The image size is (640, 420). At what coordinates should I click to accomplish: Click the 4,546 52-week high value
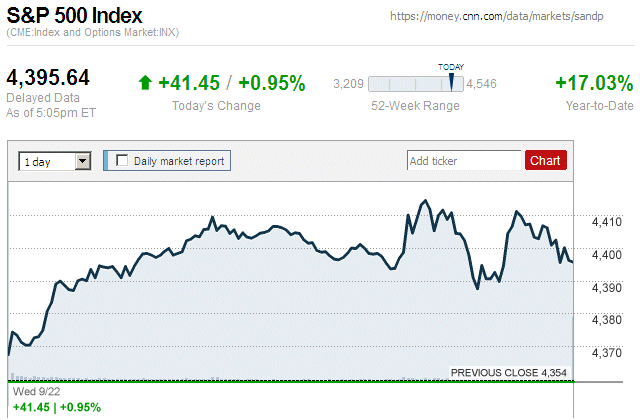[x=482, y=83]
